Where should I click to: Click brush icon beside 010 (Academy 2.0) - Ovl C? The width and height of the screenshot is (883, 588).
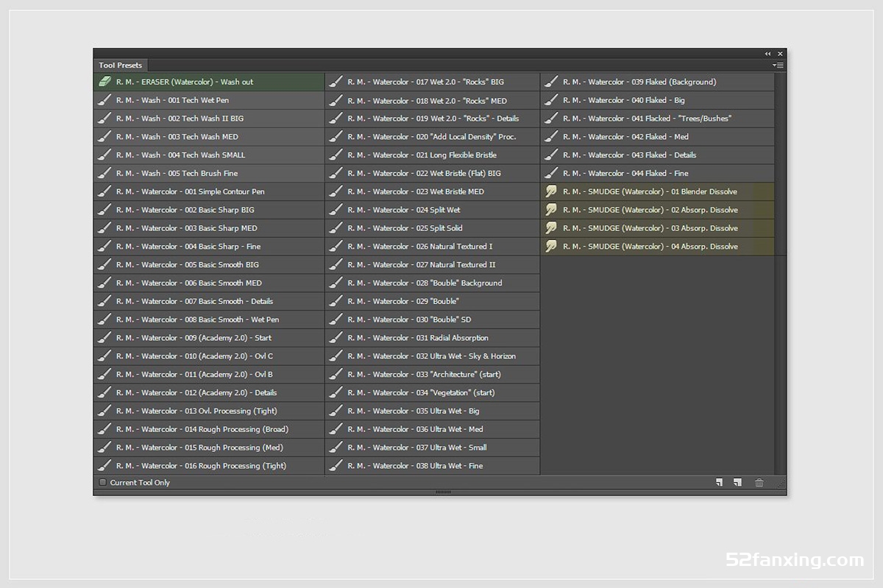pyautogui.click(x=104, y=356)
